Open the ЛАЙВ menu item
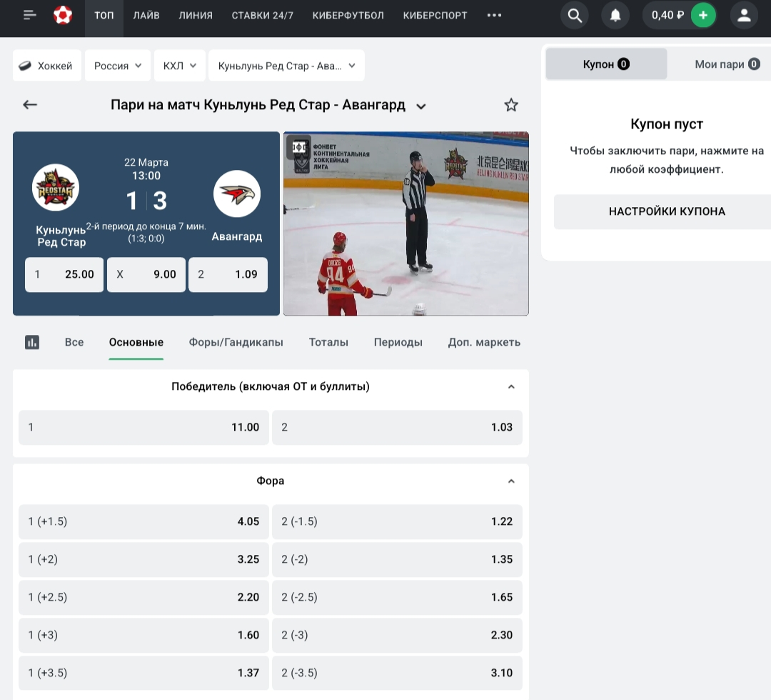 [146, 15]
